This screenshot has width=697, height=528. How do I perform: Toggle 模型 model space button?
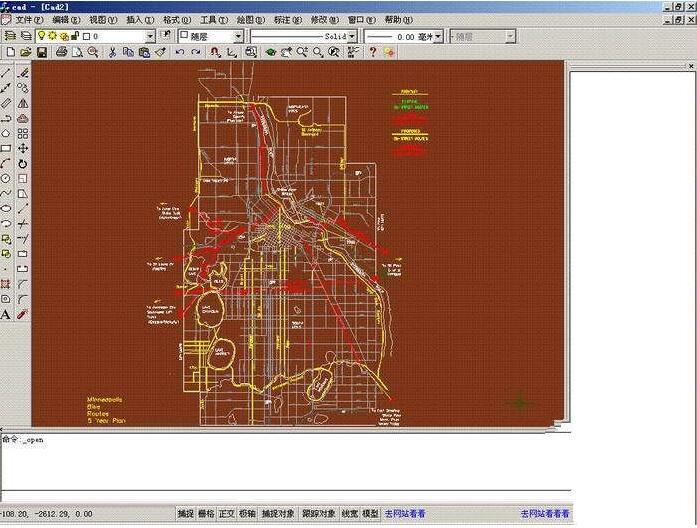370,514
